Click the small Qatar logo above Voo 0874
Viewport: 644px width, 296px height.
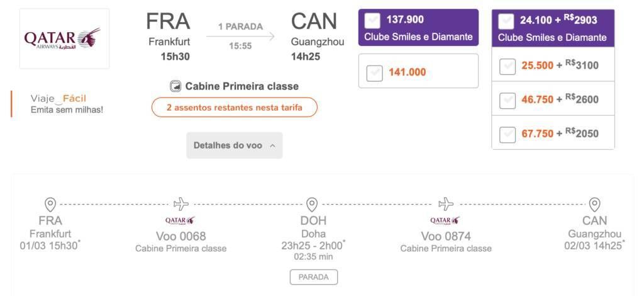[x=445, y=221]
